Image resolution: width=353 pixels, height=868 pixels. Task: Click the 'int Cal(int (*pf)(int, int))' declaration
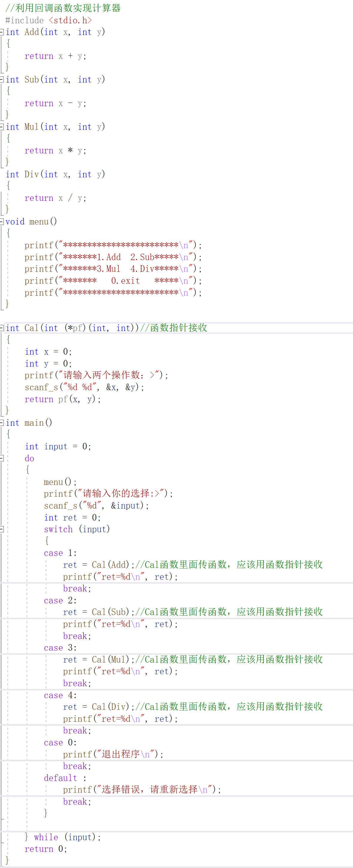tap(72, 328)
